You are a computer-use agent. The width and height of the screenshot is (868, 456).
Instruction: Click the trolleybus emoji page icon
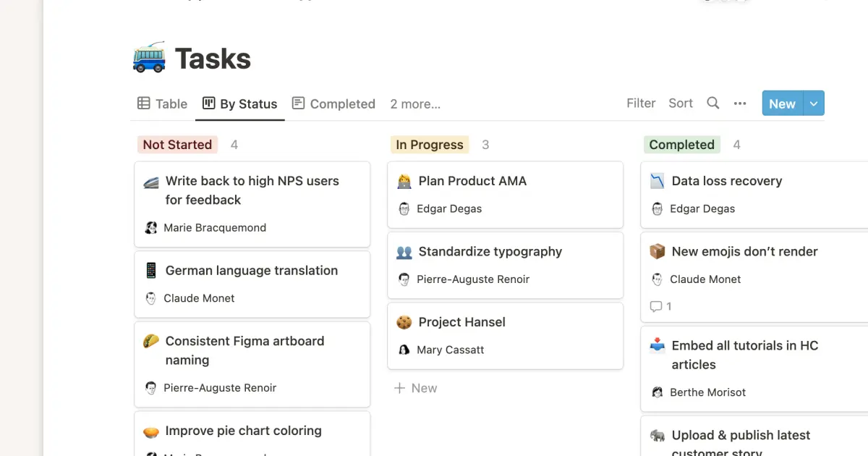pyautogui.click(x=150, y=58)
